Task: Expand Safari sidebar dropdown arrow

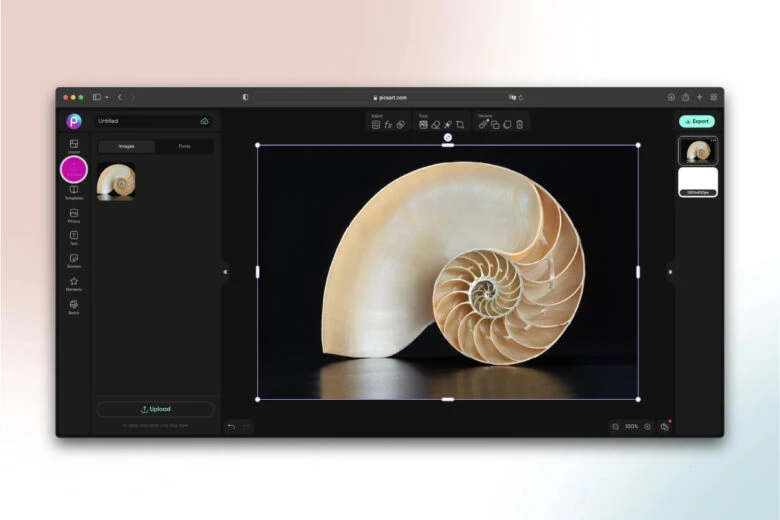Action: pos(107,97)
